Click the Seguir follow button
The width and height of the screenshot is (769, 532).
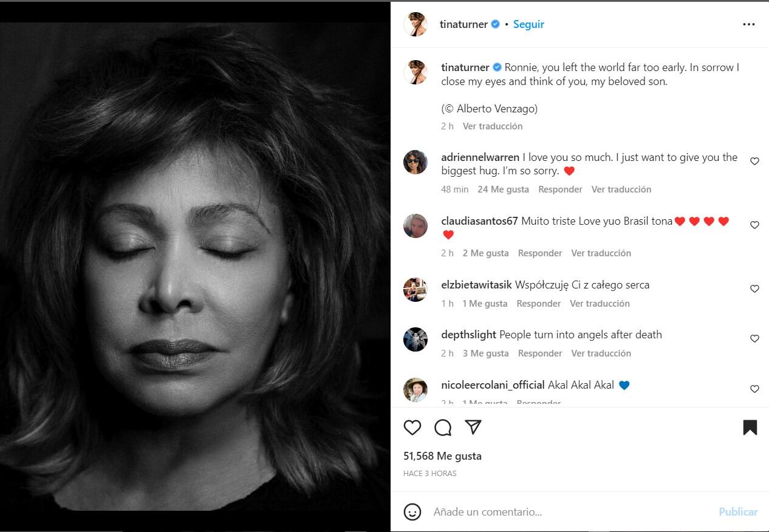528,24
